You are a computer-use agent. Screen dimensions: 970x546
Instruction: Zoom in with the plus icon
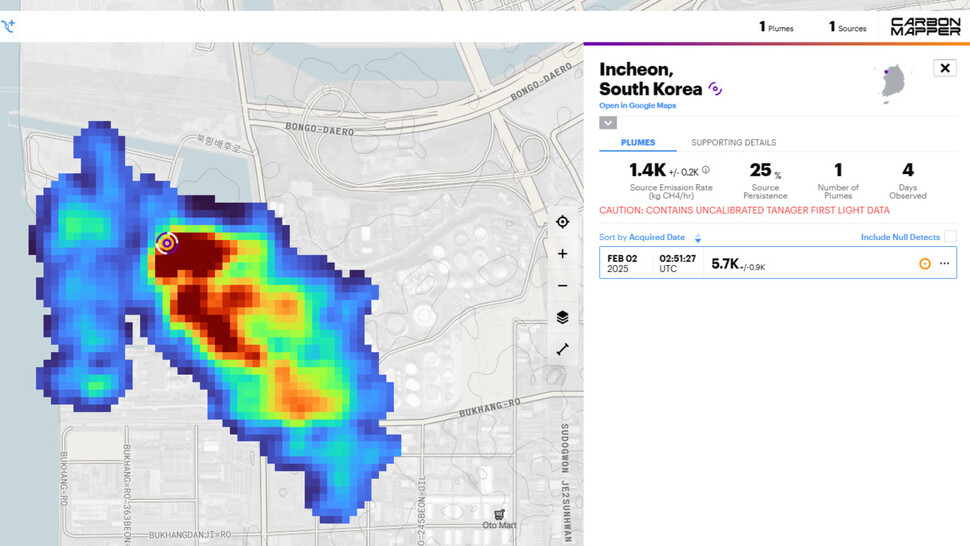[562, 254]
